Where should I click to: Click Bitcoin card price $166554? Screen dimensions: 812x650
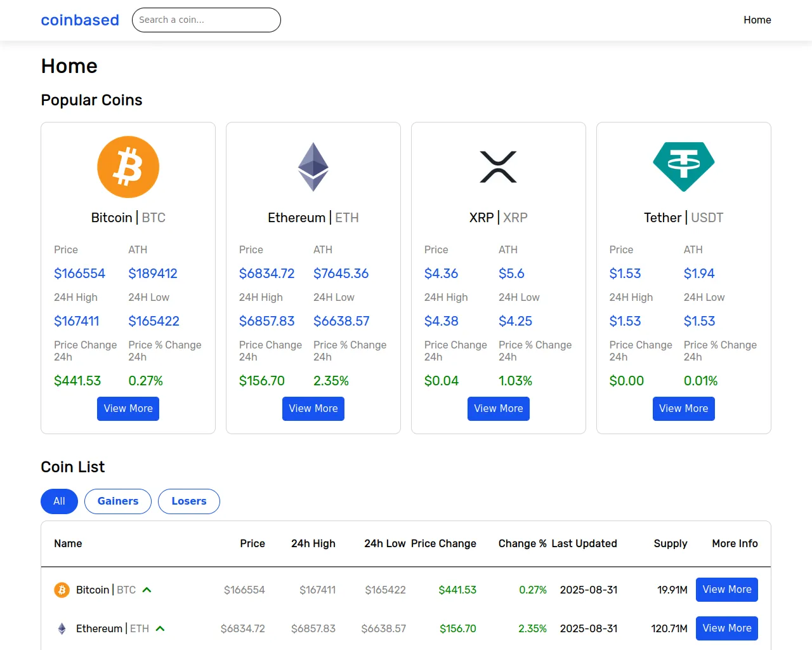point(79,274)
